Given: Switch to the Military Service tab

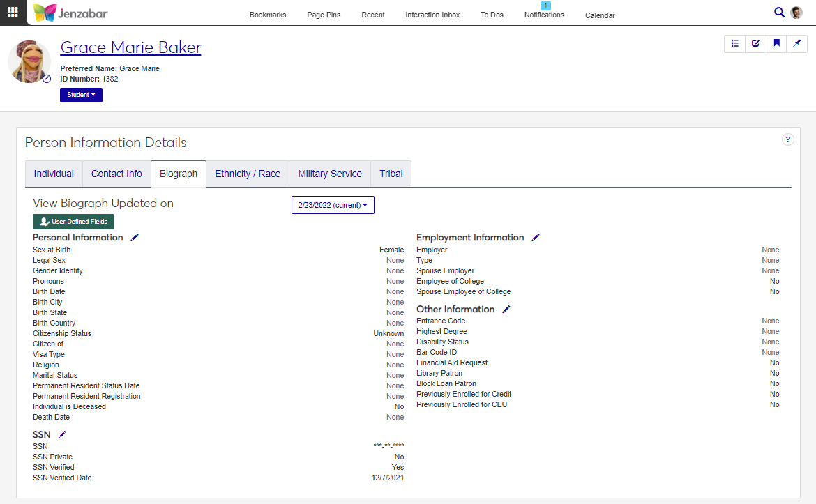Looking at the screenshot, I should 330,174.
